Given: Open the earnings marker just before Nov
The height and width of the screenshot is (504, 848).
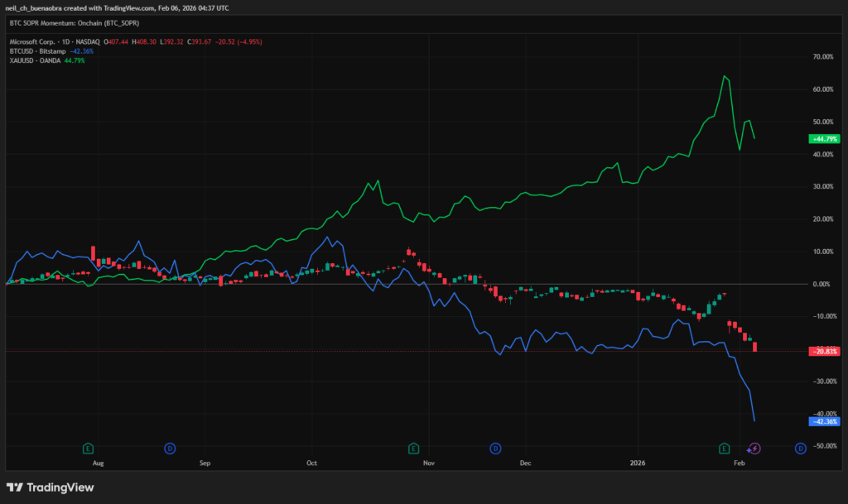Looking at the screenshot, I should pos(412,448).
